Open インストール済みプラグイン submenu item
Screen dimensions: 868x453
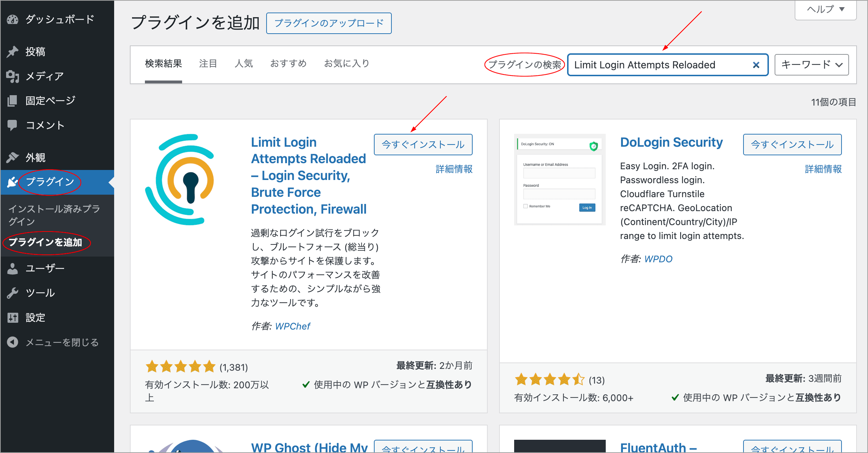click(x=54, y=215)
